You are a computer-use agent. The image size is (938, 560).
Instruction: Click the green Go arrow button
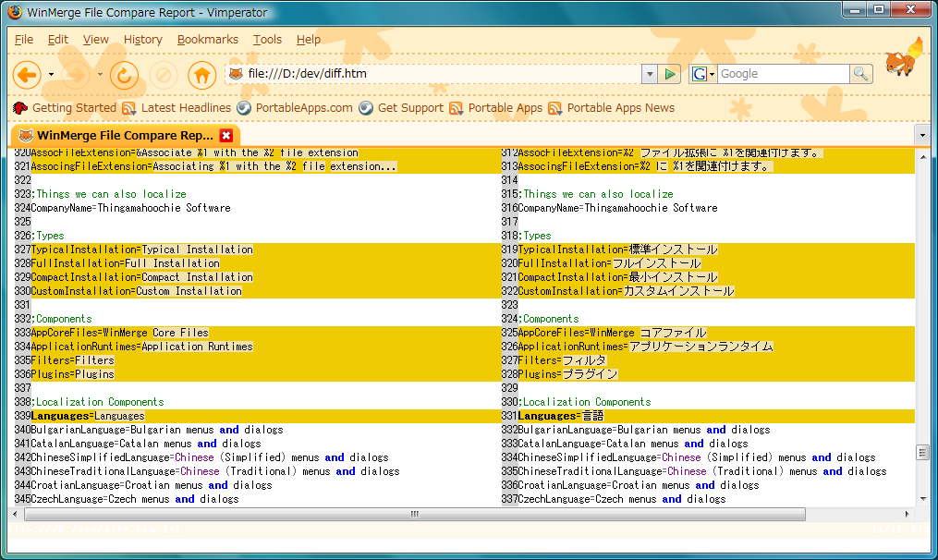670,74
